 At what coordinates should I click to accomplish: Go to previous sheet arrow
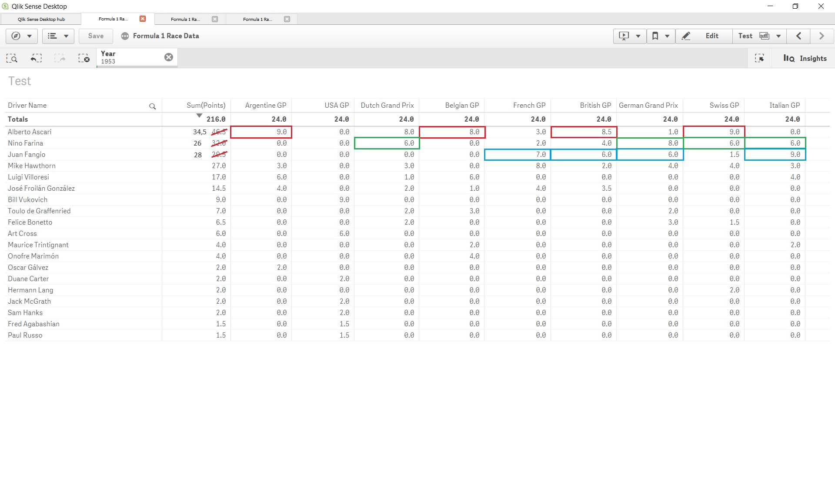click(798, 36)
